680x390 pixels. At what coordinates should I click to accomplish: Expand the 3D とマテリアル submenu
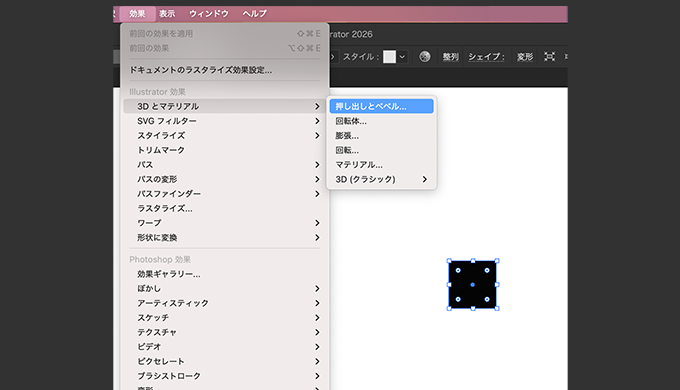point(225,106)
